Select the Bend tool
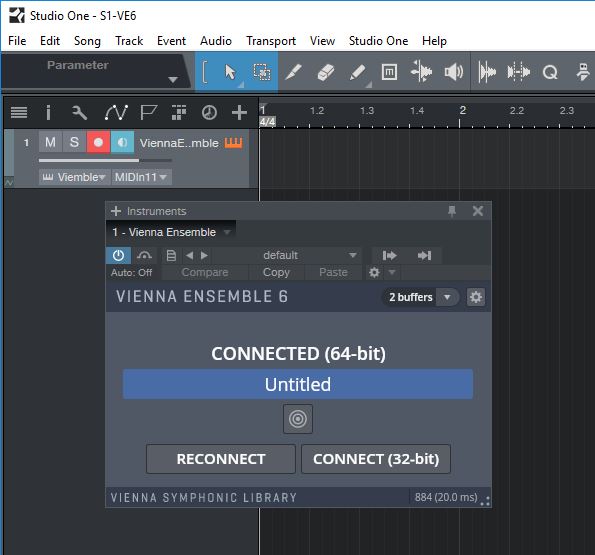Screen dimensions: 595x555 click(x=421, y=72)
